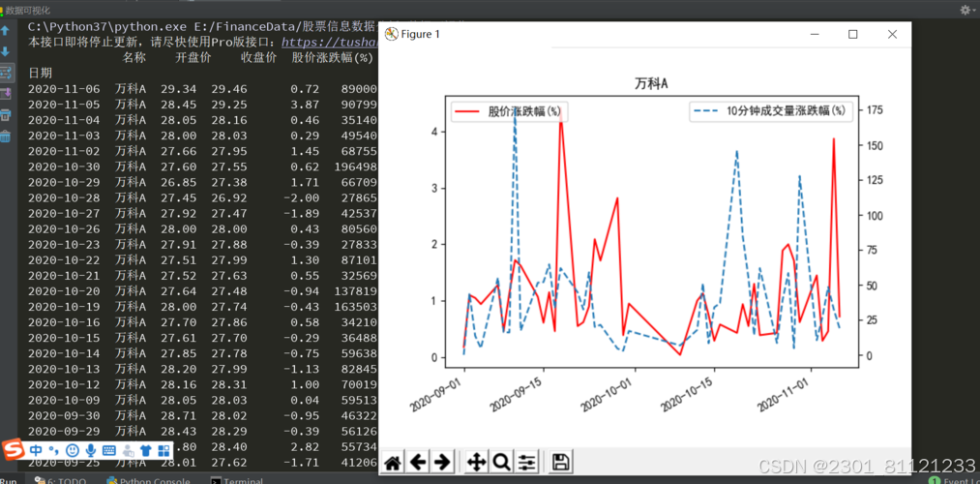Open Sogou skin shirt icon

[x=146, y=449]
